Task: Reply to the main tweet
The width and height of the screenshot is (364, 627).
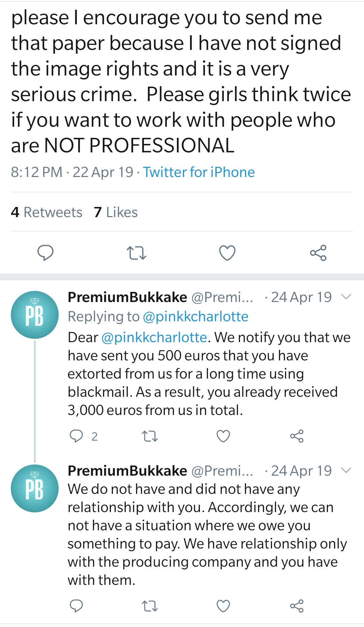Action: (45, 253)
